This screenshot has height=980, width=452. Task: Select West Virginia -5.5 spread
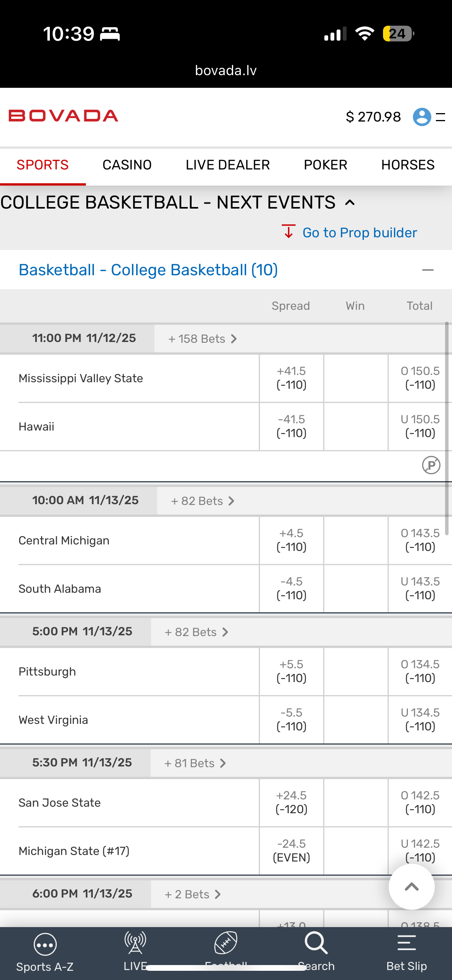pos(291,720)
